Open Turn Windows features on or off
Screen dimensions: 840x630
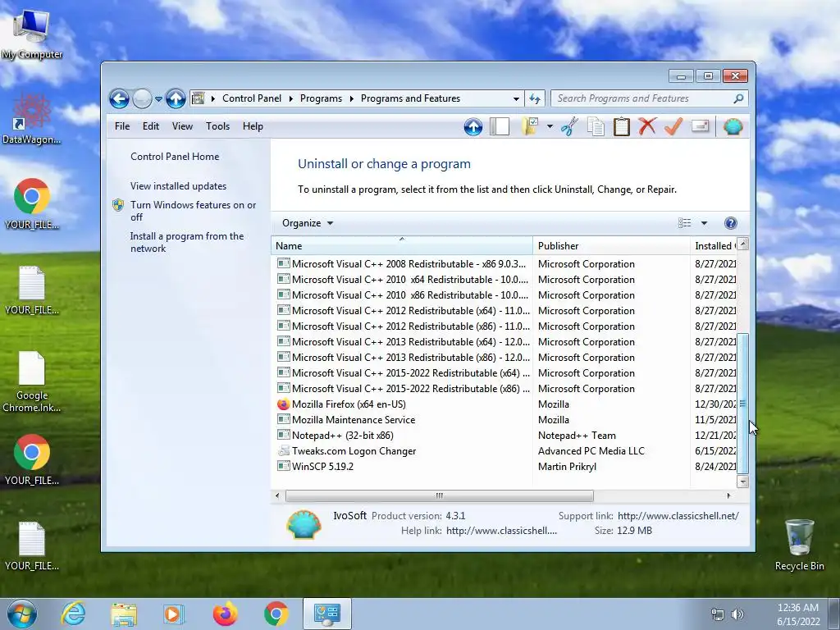[193, 211]
